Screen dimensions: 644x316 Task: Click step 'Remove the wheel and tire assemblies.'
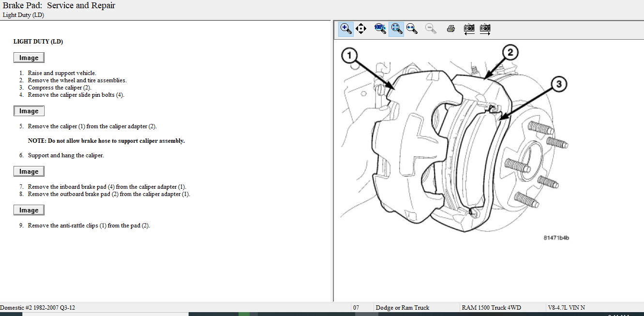coord(77,80)
